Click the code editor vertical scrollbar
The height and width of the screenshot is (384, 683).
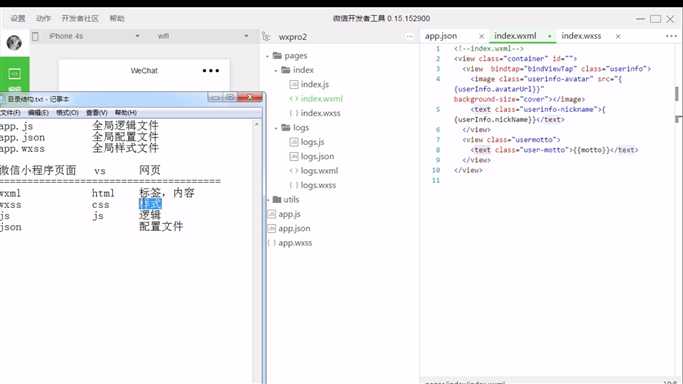tap(676, 94)
